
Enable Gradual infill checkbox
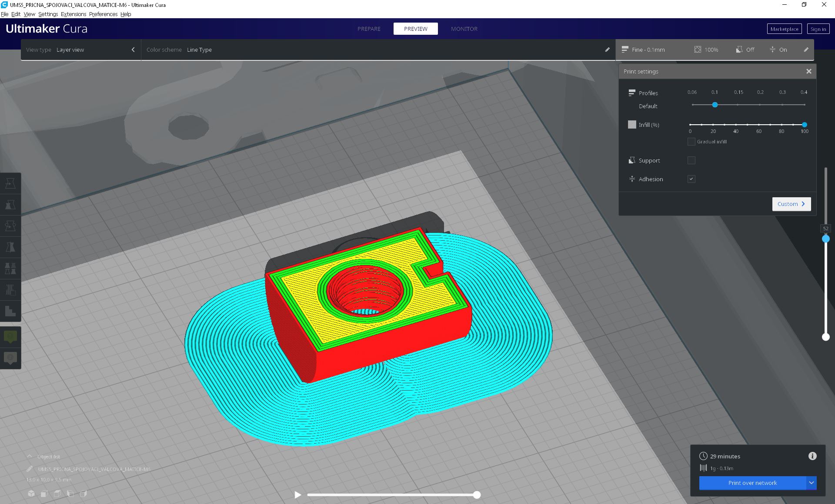click(691, 142)
